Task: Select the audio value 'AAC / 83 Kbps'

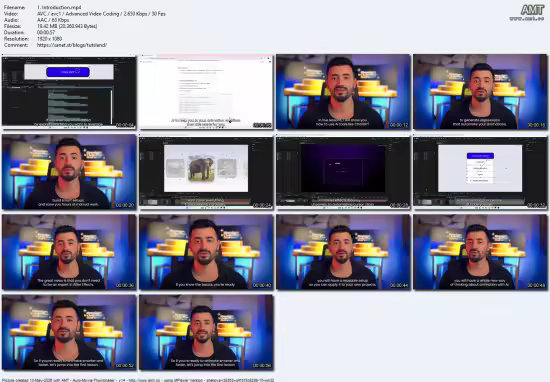Action: 53,20
